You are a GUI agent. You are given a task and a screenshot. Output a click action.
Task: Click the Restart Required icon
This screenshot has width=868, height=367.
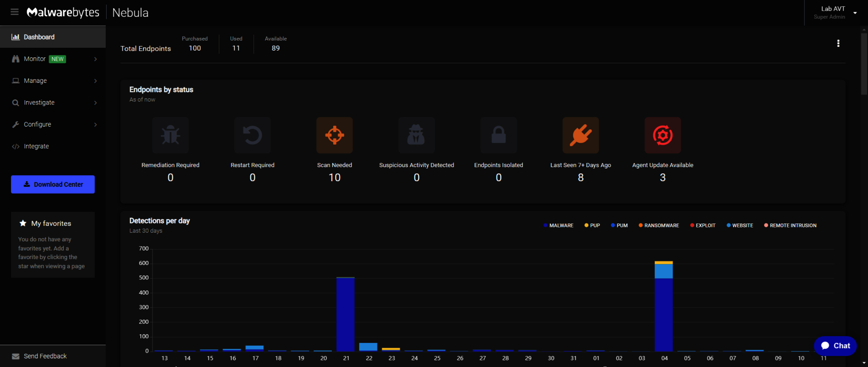(252, 135)
